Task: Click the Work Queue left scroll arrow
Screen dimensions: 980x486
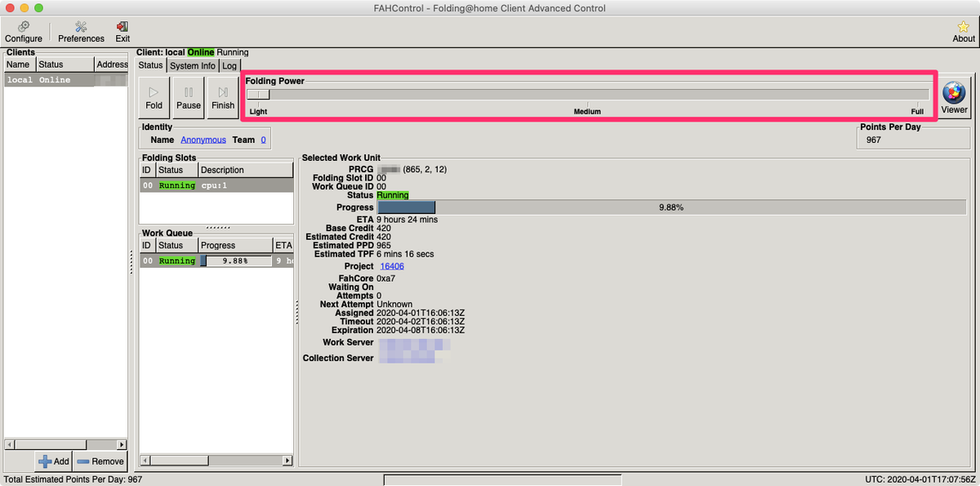Action: (145, 461)
